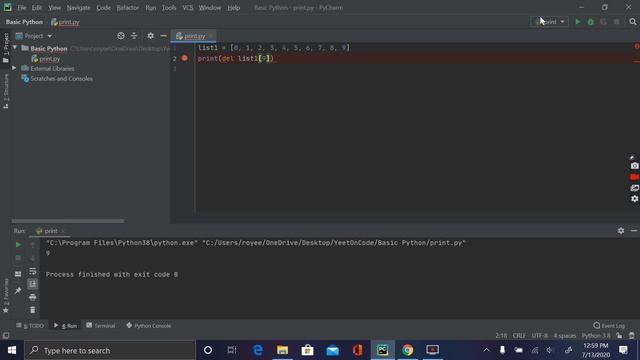The width and height of the screenshot is (640, 360).
Task: Click gear icon on right edge overlay
Action: pos(634,199)
